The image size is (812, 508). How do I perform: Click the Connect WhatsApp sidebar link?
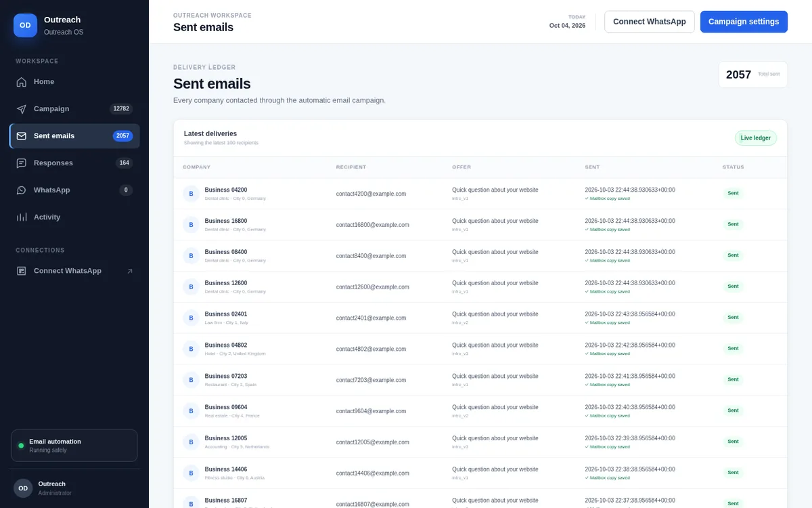tap(74, 271)
